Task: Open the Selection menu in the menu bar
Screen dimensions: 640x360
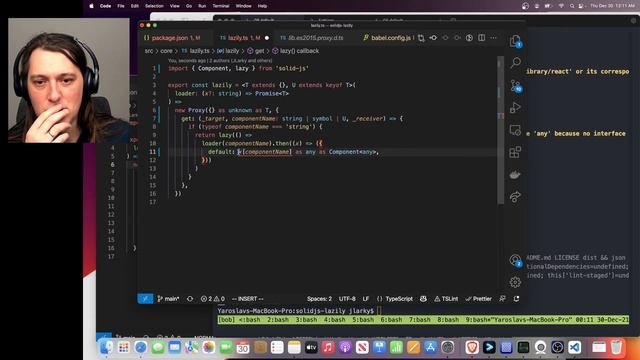Action: click(x=154, y=6)
